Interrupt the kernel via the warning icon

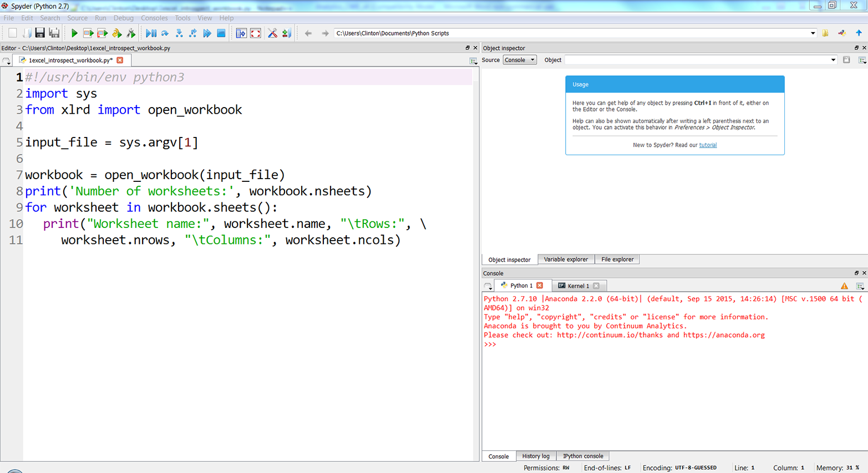point(845,286)
